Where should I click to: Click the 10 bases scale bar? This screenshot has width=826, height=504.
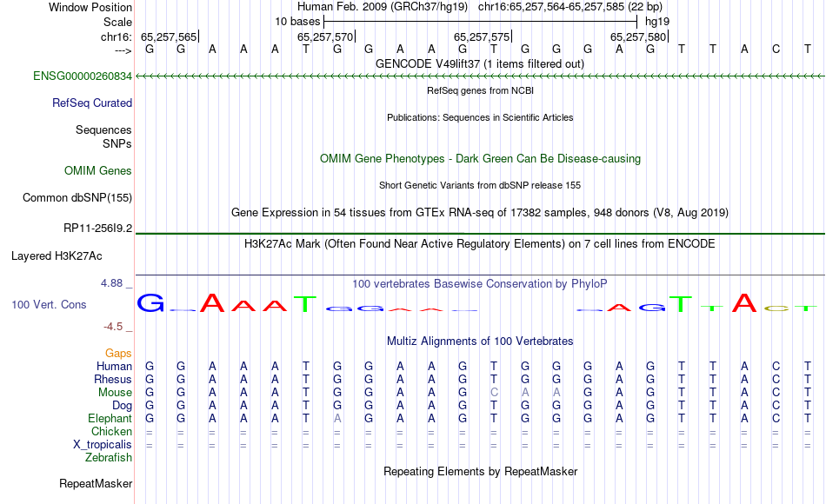480,22
